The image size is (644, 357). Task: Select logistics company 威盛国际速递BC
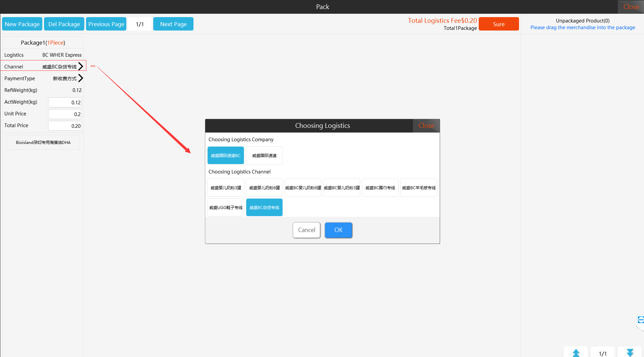pos(226,155)
